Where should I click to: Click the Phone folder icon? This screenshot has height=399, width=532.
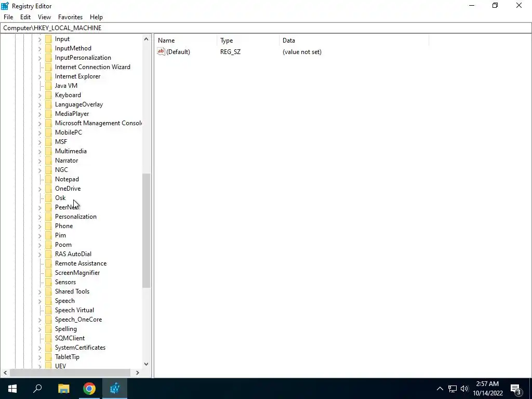point(48,226)
